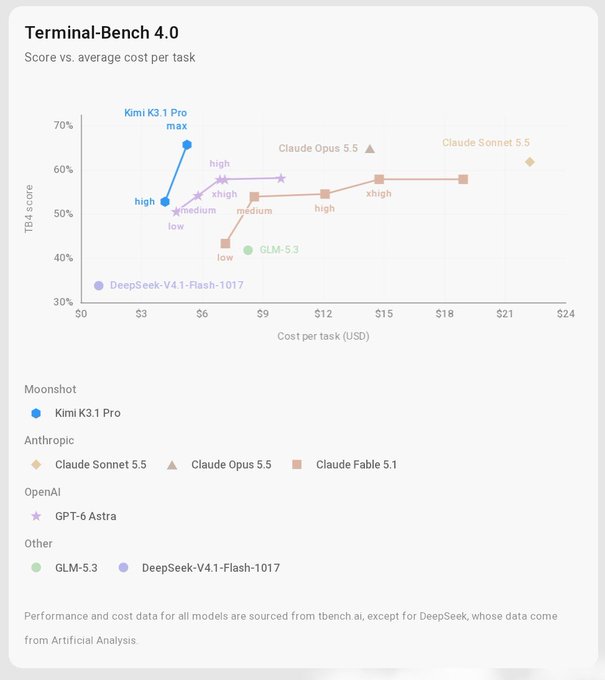Toggle Claude Fable 5.1 legend entry
The width and height of the screenshot is (605, 680).
(345, 465)
